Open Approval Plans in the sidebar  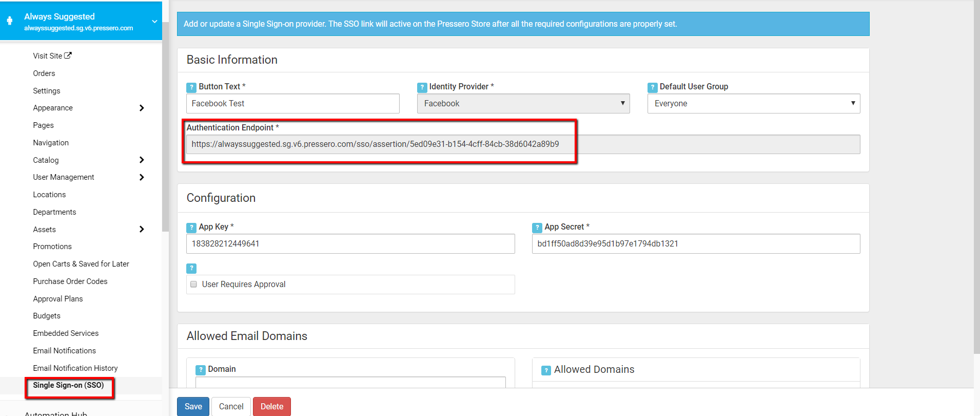tap(58, 299)
